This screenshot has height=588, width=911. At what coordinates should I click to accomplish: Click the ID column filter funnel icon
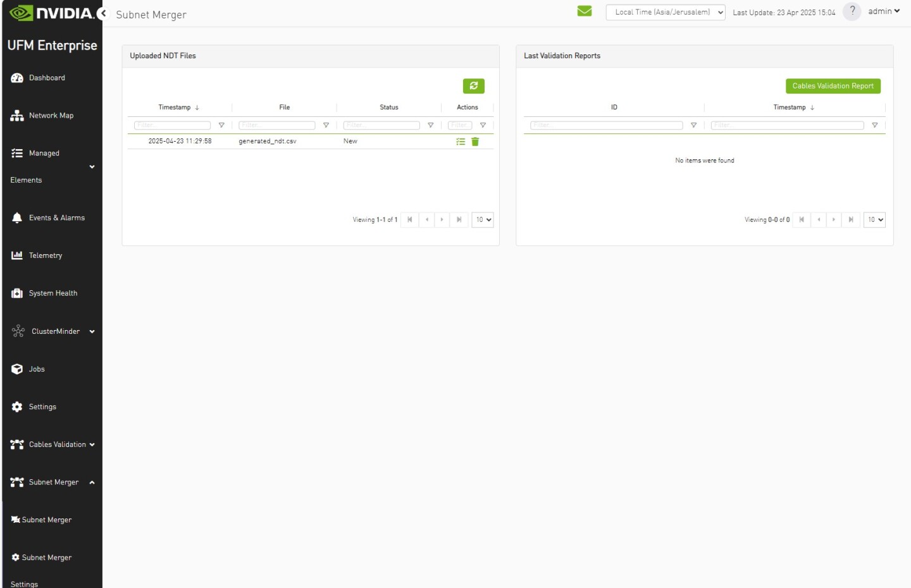point(694,125)
